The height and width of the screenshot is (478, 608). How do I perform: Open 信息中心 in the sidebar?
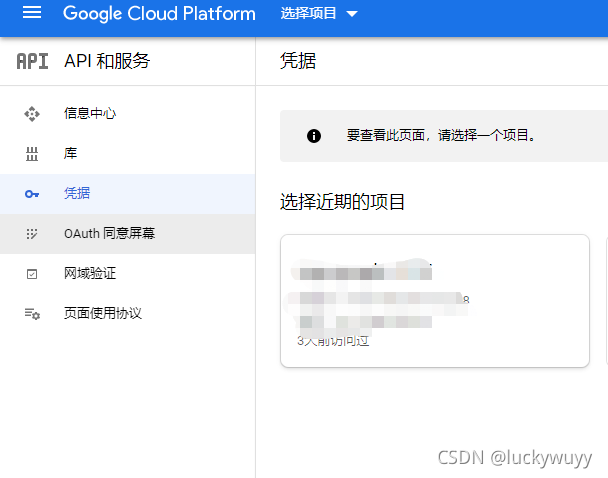(128, 114)
